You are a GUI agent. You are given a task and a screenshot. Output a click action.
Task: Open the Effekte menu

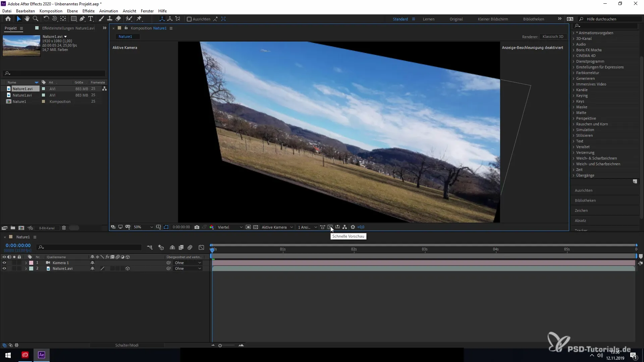click(x=89, y=11)
